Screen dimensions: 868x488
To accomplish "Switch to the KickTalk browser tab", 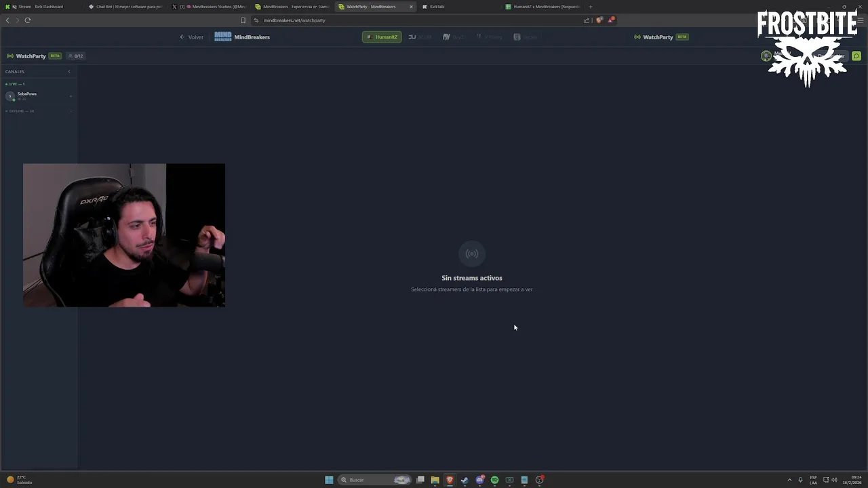I will (x=459, y=7).
